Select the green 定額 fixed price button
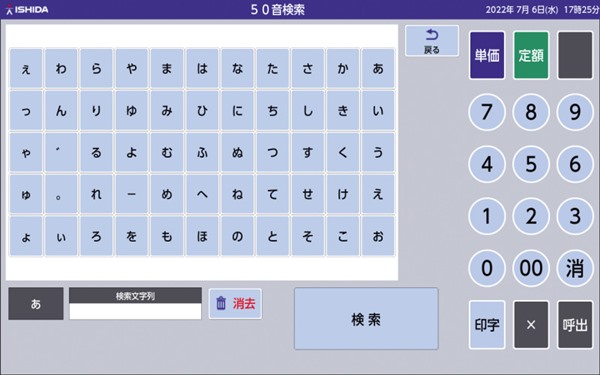This screenshot has height=375, width=600. 531,55
